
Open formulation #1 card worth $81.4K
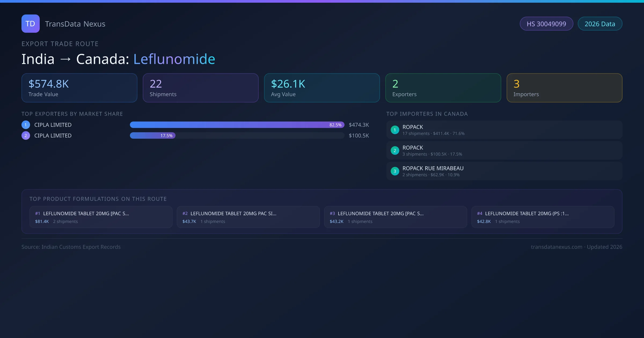[101, 217]
